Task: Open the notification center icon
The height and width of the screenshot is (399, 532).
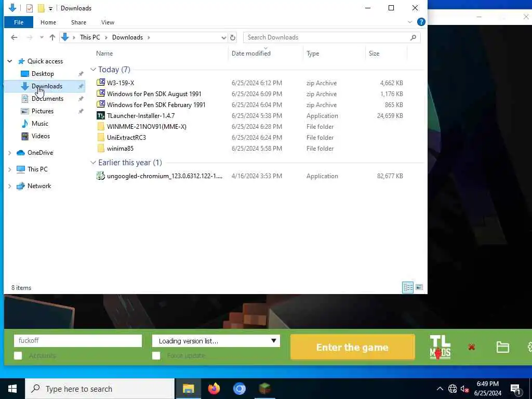Action: 516,389
